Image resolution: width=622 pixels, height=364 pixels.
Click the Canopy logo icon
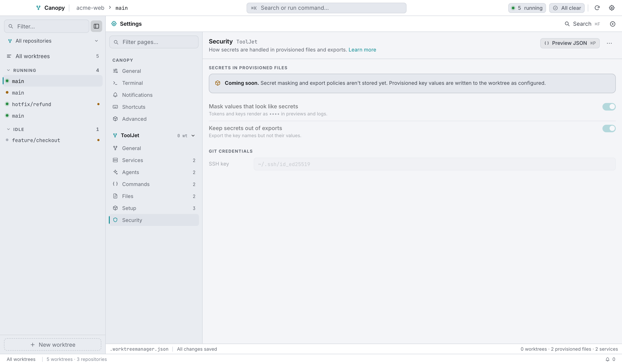[38, 8]
